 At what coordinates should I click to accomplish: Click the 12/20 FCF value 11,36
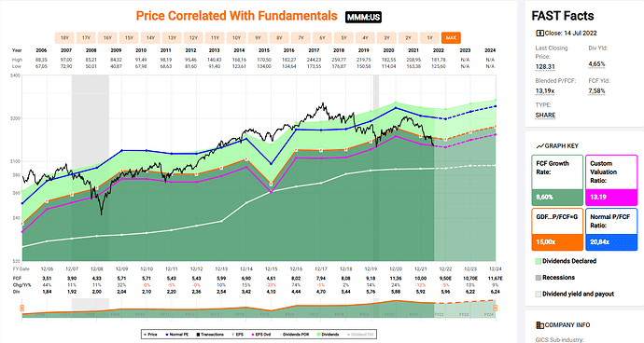[x=396, y=279]
